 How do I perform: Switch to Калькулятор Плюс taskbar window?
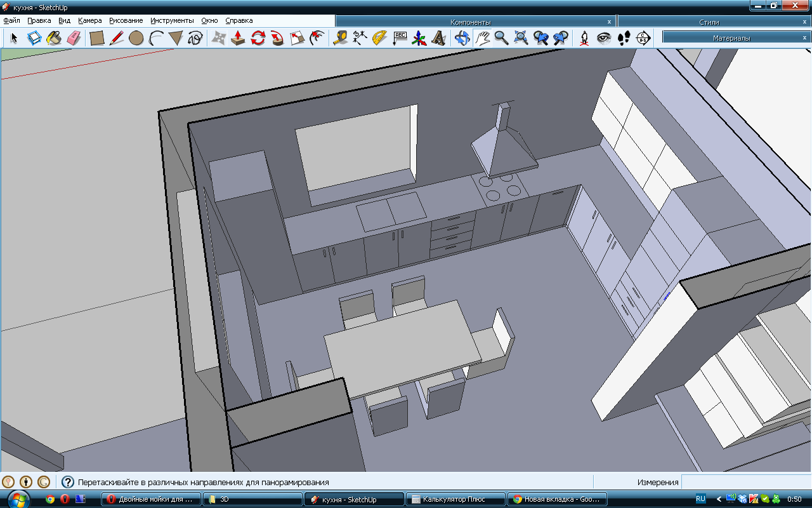pyautogui.click(x=455, y=499)
